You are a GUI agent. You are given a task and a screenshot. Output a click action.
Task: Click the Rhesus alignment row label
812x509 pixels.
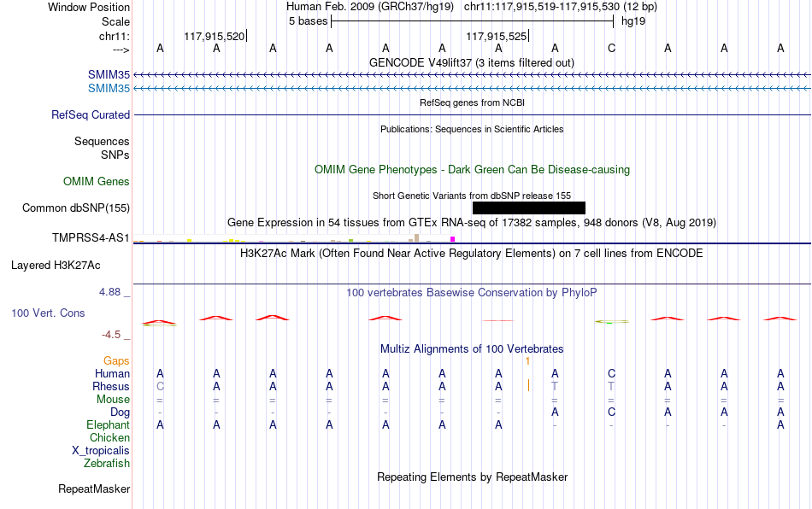point(111,386)
